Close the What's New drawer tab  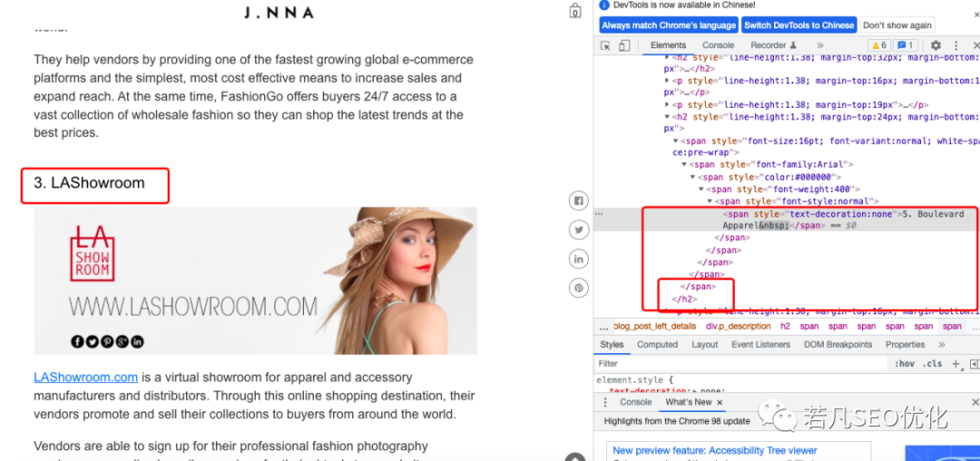coord(720,402)
